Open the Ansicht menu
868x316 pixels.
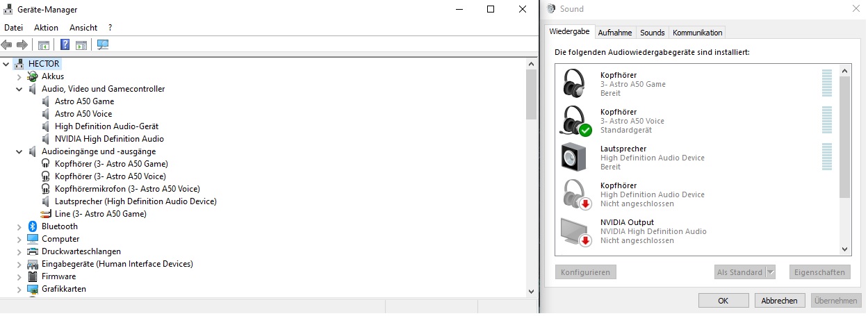(x=83, y=28)
